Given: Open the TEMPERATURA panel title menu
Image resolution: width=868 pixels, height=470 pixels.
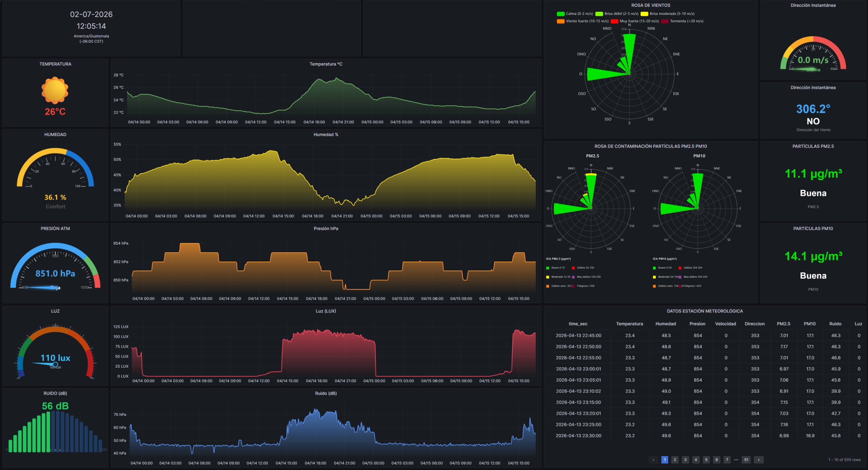Looking at the screenshot, I should tap(55, 64).
